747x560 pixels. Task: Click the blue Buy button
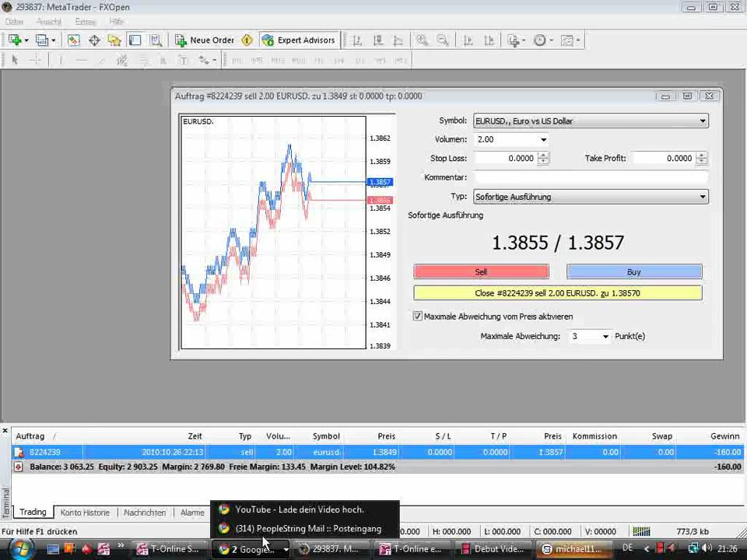634,272
